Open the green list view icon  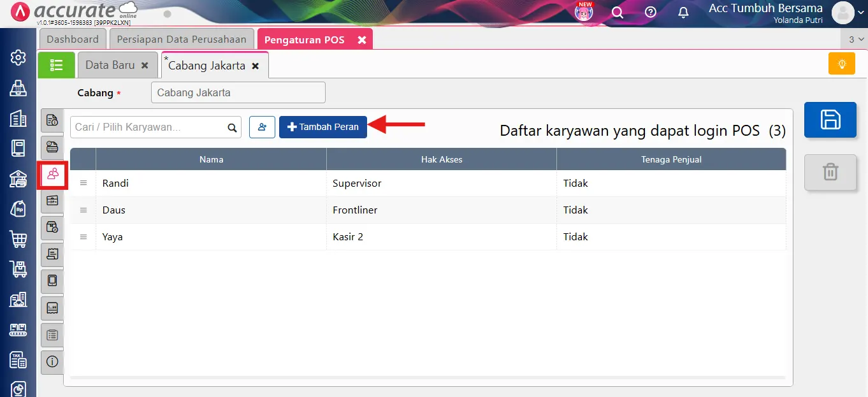56,64
